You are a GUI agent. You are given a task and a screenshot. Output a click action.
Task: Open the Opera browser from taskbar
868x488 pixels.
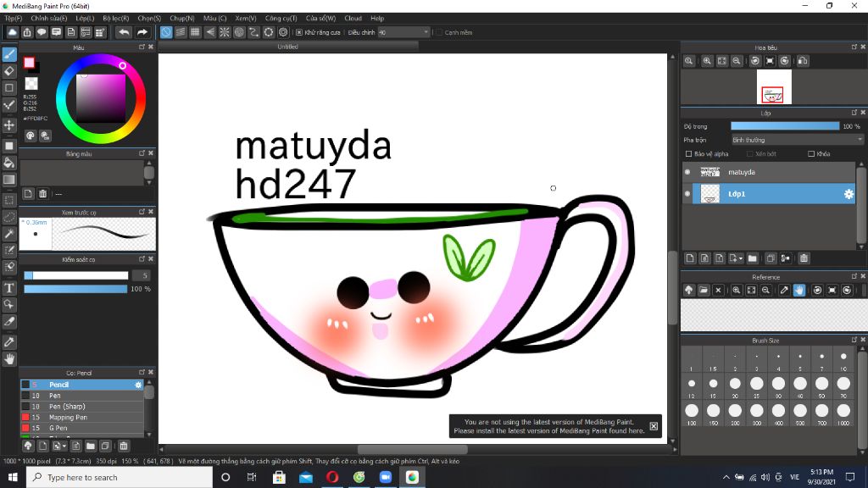click(332, 477)
